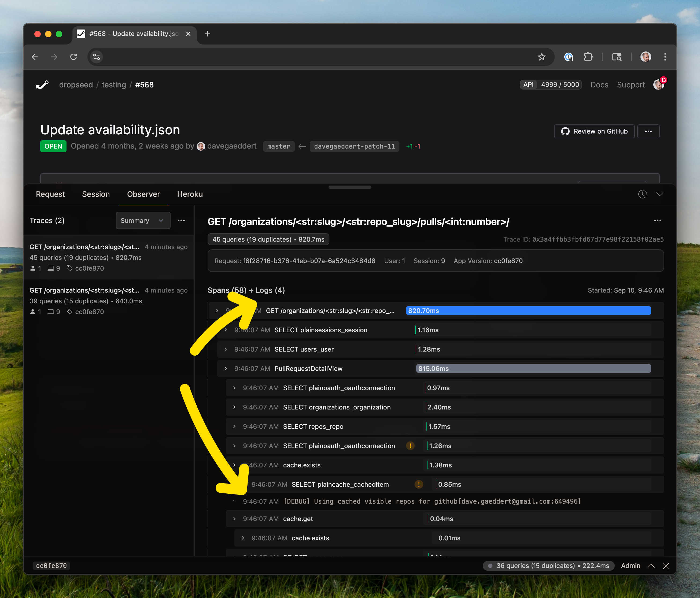Open the Support link
Screen dimensions: 700x598
coord(631,85)
